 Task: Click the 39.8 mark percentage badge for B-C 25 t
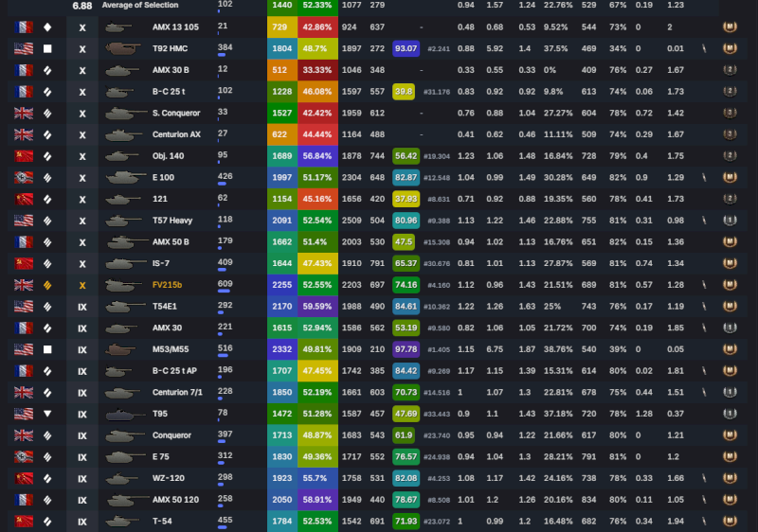(404, 92)
